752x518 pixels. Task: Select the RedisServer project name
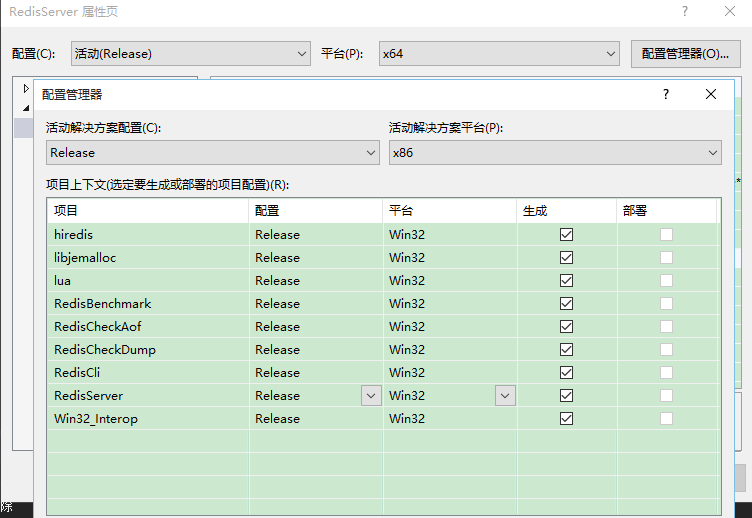click(x=88, y=396)
